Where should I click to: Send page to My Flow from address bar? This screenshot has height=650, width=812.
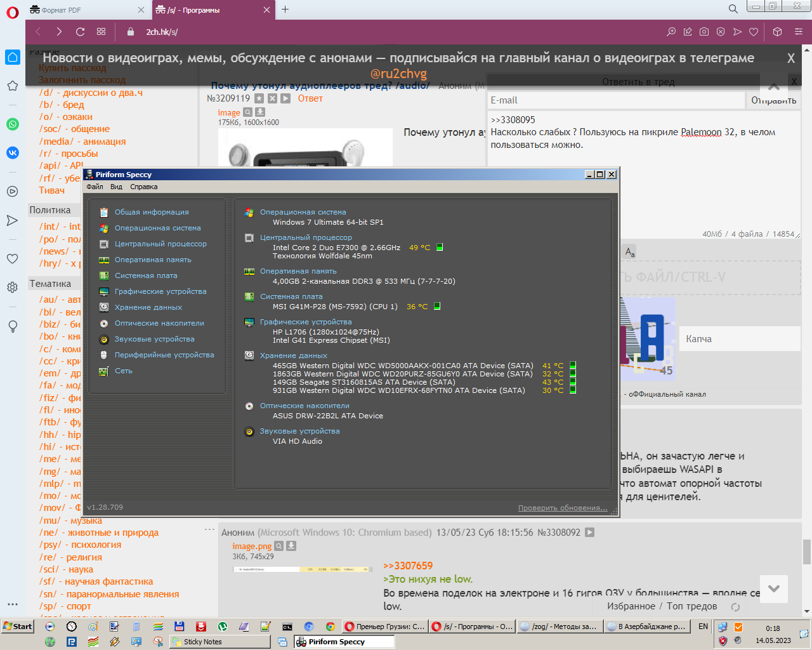click(737, 32)
